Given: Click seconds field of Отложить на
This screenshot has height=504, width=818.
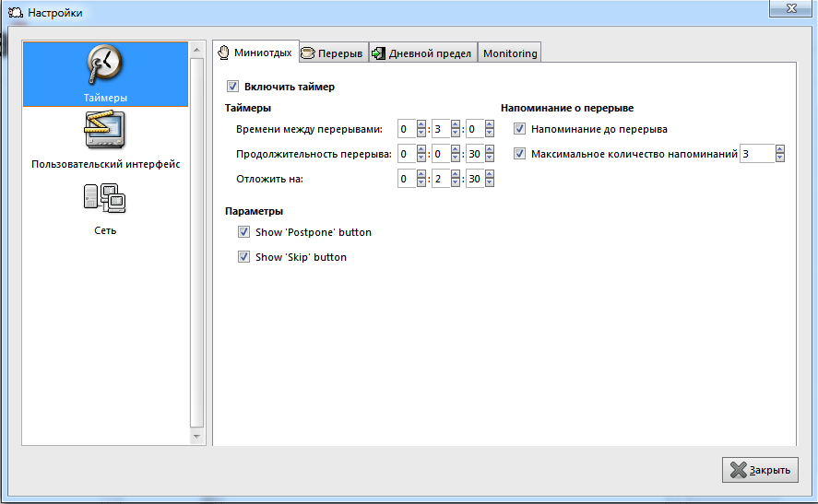Looking at the screenshot, I should 475,179.
